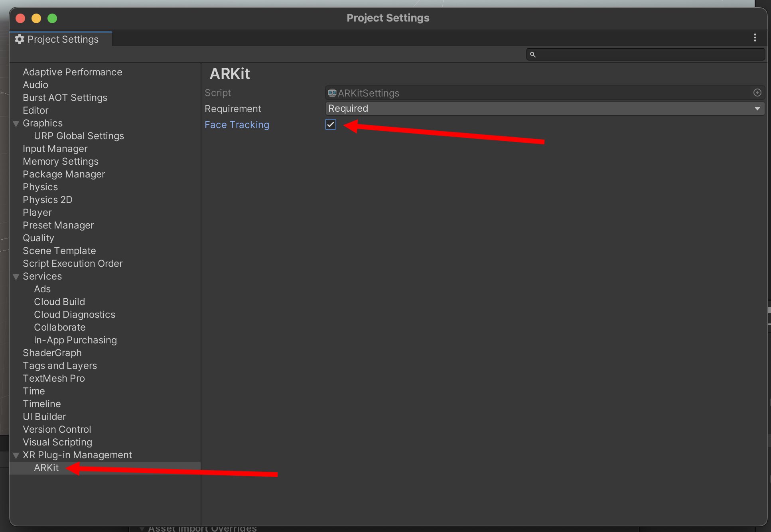Collapse XR Plug-in Management section
This screenshot has height=532, width=771.
[x=16, y=455]
